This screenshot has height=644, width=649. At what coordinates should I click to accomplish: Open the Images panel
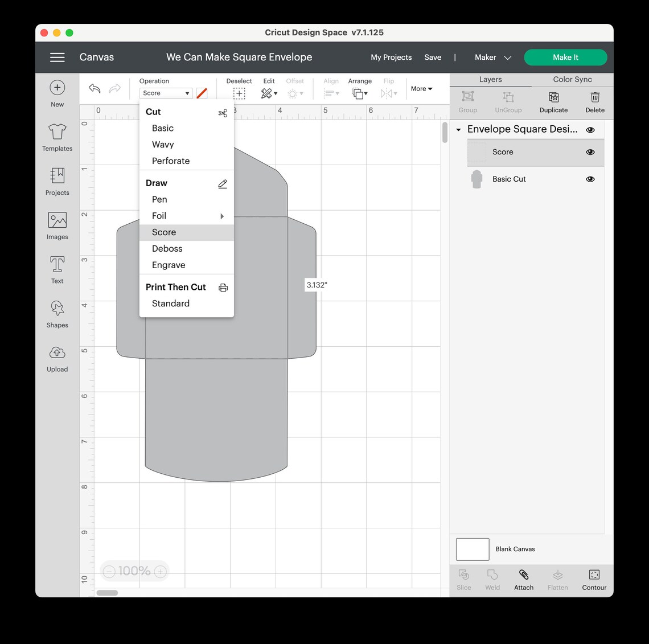point(57,225)
